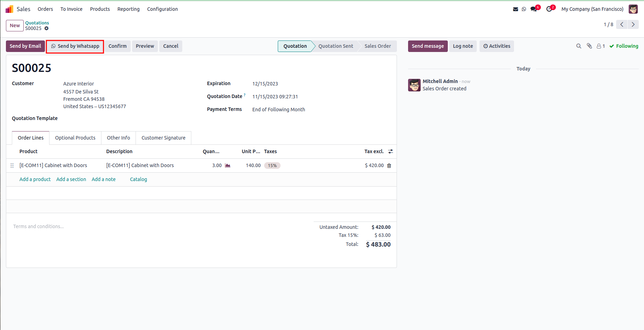Click the Add a product link

(35, 179)
